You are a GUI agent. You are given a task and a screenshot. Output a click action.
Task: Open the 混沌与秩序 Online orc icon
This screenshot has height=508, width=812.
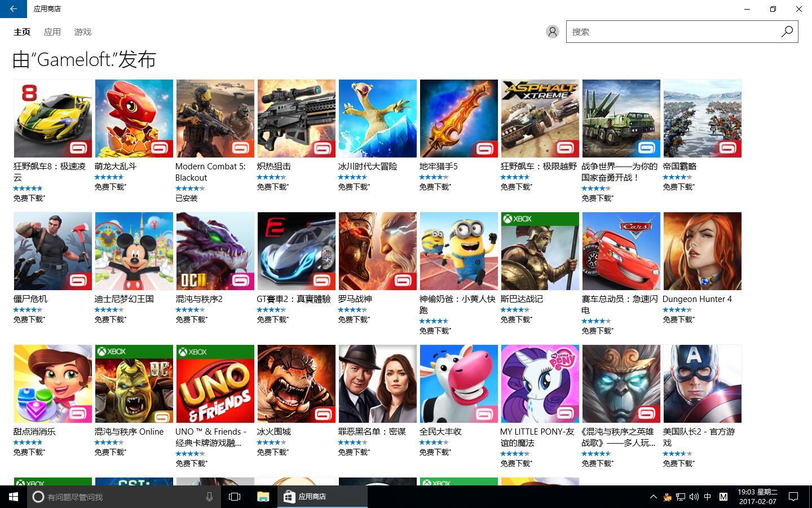tap(134, 384)
